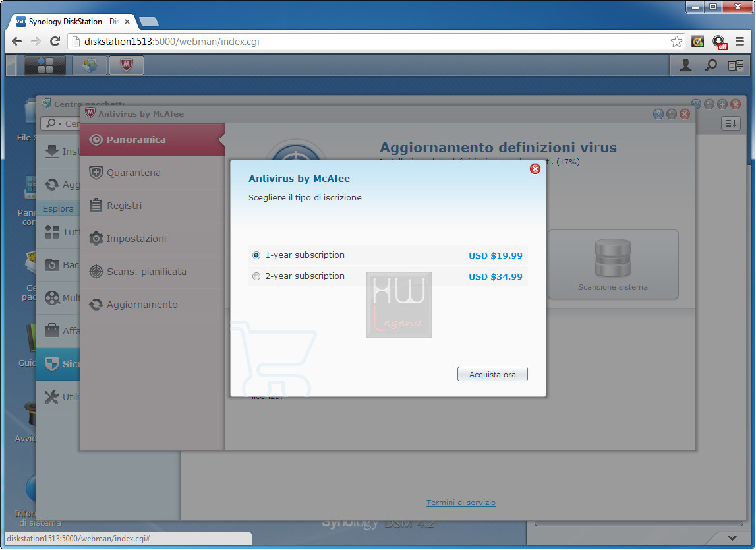The width and height of the screenshot is (756, 550).
Task: Bookmark this page with the star icon
Action: click(x=676, y=42)
